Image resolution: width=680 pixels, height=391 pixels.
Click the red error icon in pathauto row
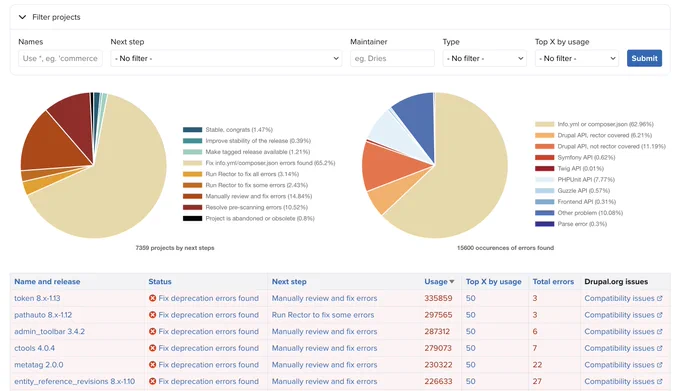(152, 315)
